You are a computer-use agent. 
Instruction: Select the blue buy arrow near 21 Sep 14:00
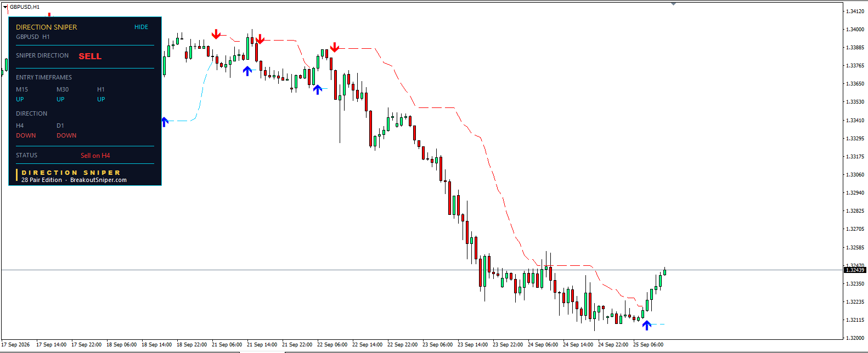[247, 71]
